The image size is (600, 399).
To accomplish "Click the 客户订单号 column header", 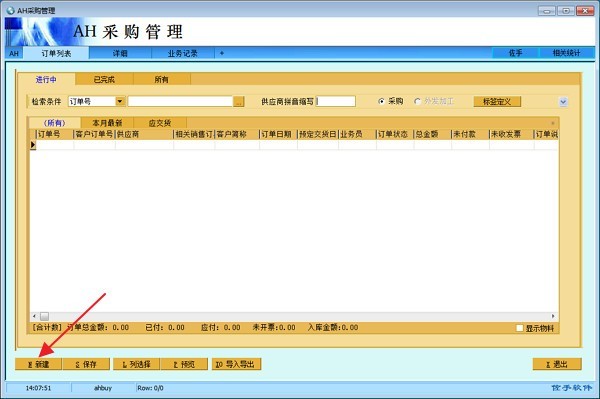I will pos(94,134).
